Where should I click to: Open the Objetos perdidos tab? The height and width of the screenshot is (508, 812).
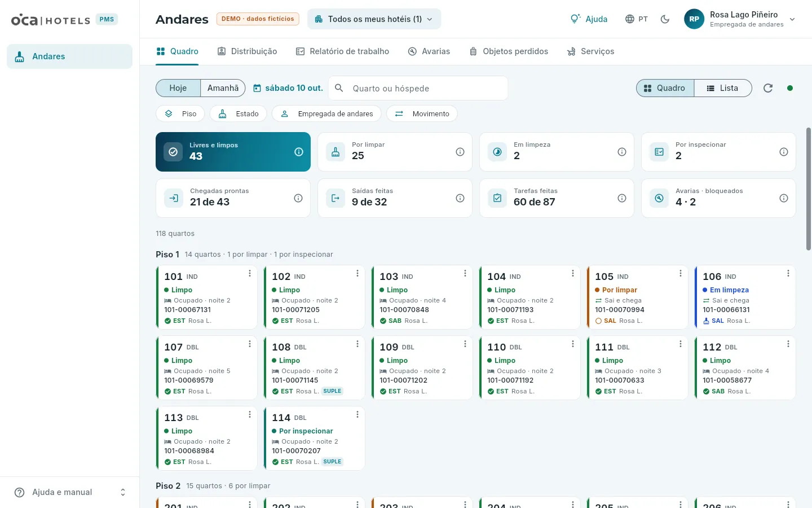508,51
